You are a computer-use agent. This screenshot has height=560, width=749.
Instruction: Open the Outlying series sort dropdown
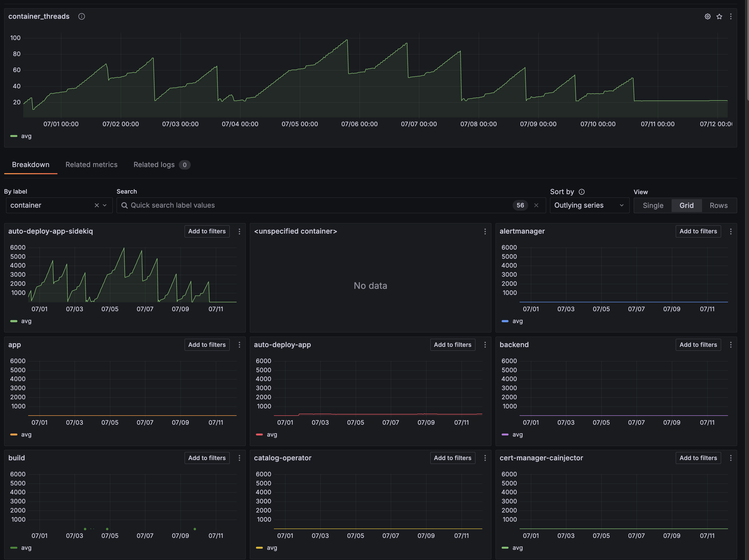(589, 205)
